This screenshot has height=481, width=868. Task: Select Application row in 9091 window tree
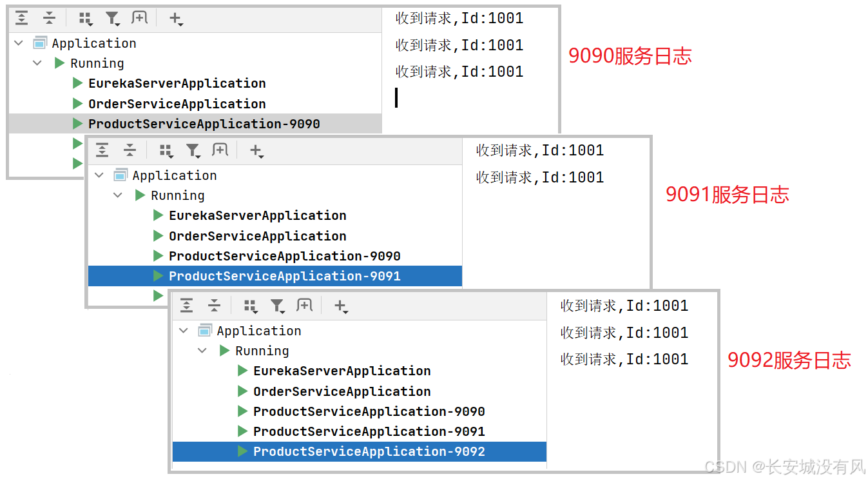click(x=276, y=175)
